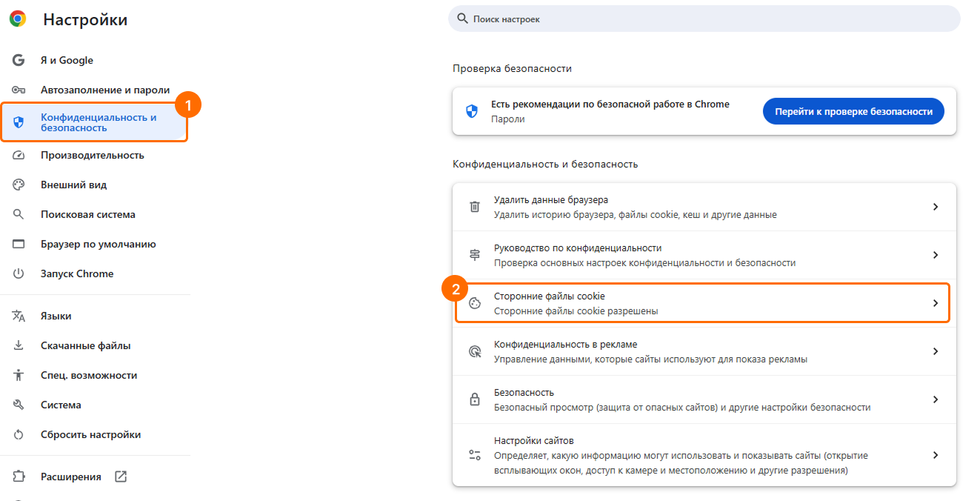Open Site settings via its chevron arrow
The width and height of the screenshot is (980, 501).
click(936, 455)
